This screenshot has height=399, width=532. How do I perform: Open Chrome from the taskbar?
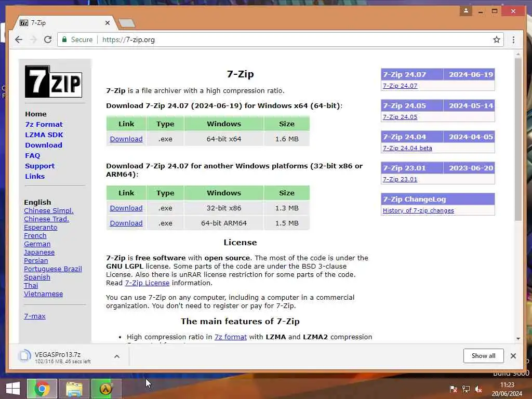pos(42,389)
